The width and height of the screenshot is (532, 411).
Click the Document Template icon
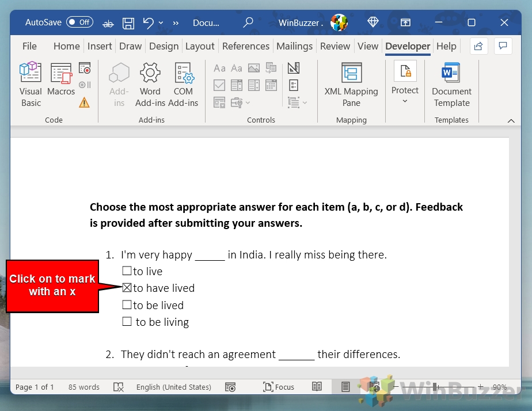click(451, 82)
